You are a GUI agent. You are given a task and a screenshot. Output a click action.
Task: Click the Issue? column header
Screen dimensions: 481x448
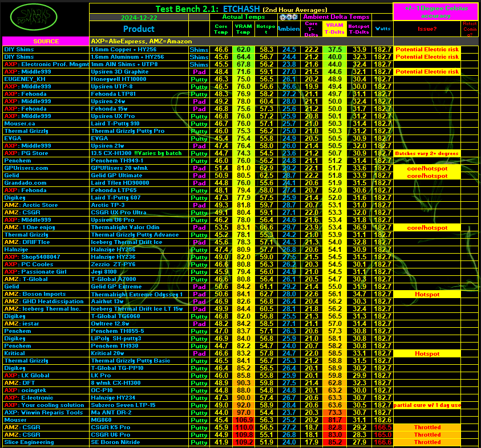[x=427, y=29]
